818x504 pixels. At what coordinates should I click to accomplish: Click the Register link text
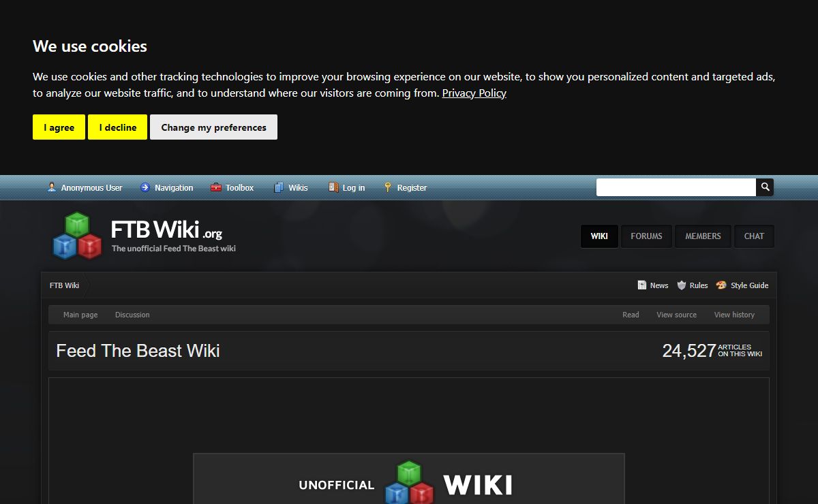click(412, 188)
